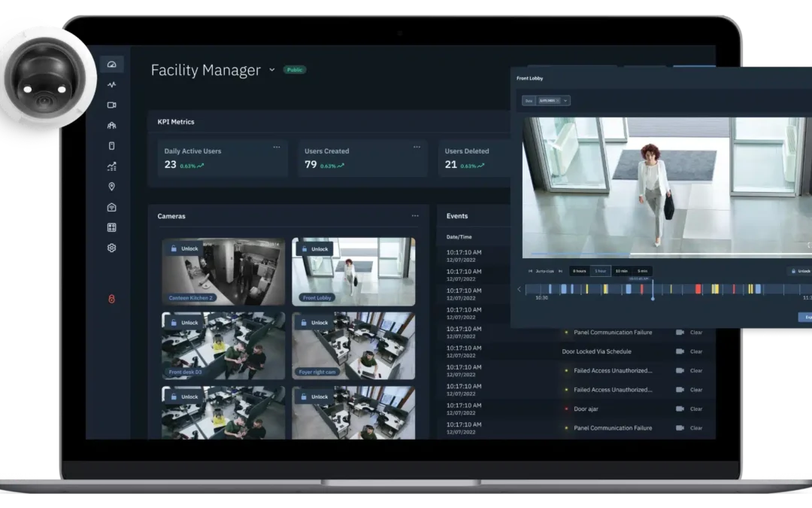Expand the Facility Manager dropdown
Screen dimensions: 812x508
coord(272,70)
